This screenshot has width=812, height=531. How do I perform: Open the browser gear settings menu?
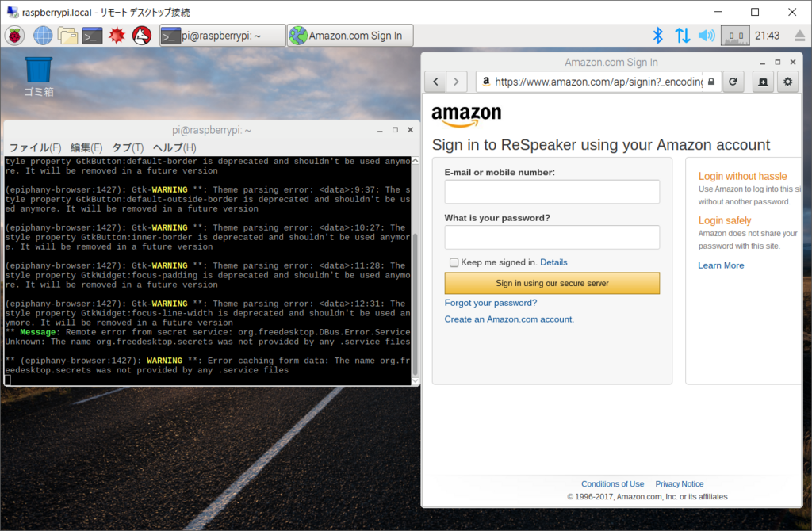point(787,82)
